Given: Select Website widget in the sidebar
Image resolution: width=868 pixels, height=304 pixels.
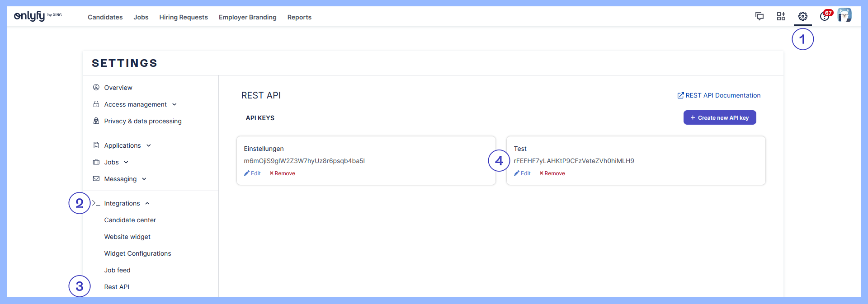Looking at the screenshot, I should (x=127, y=237).
